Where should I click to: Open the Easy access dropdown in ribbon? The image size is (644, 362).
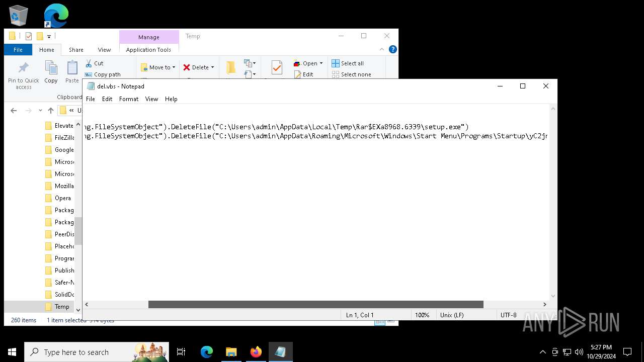pyautogui.click(x=250, y=74)
